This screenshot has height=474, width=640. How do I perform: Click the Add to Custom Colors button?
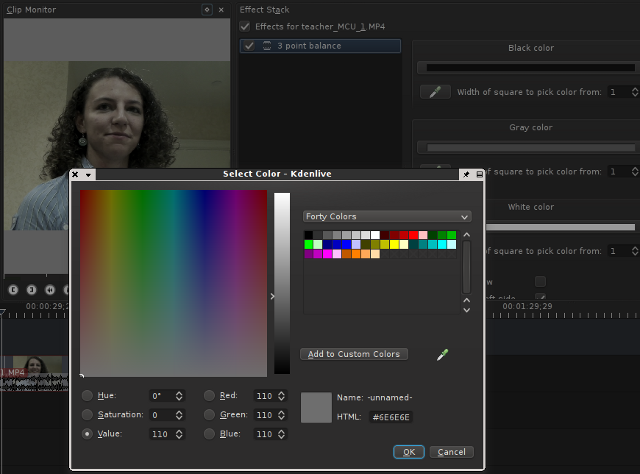(x=354, y=354)
